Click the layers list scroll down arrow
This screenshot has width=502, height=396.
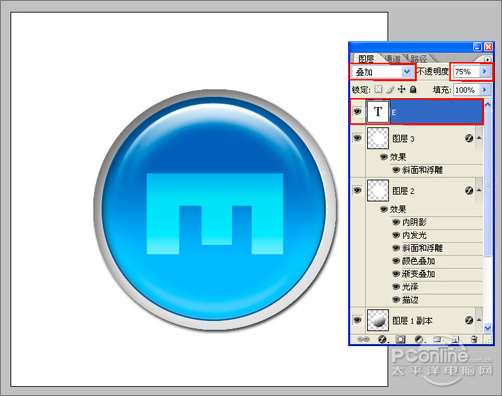pyautogui.click(x=487, y=327)
